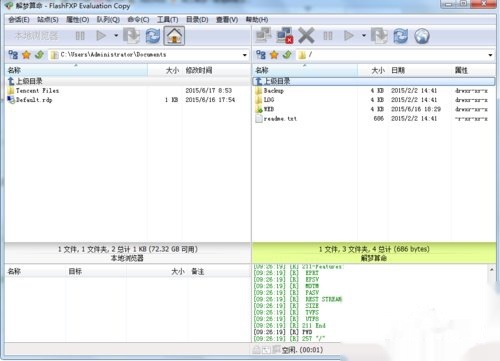This screenshot has width=500, height=361.
Task: Click the queue 目标 column header
Action: click(x=96, y=272)
